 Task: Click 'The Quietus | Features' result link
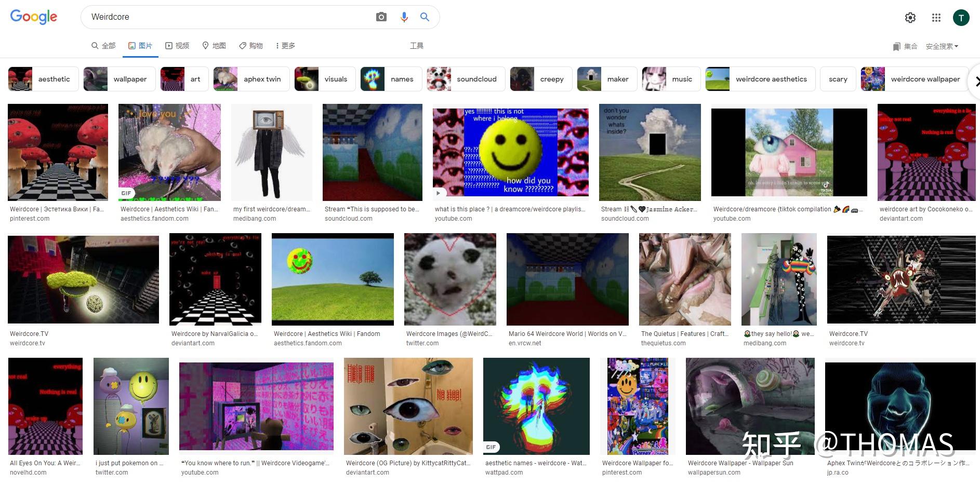[685, 334]
